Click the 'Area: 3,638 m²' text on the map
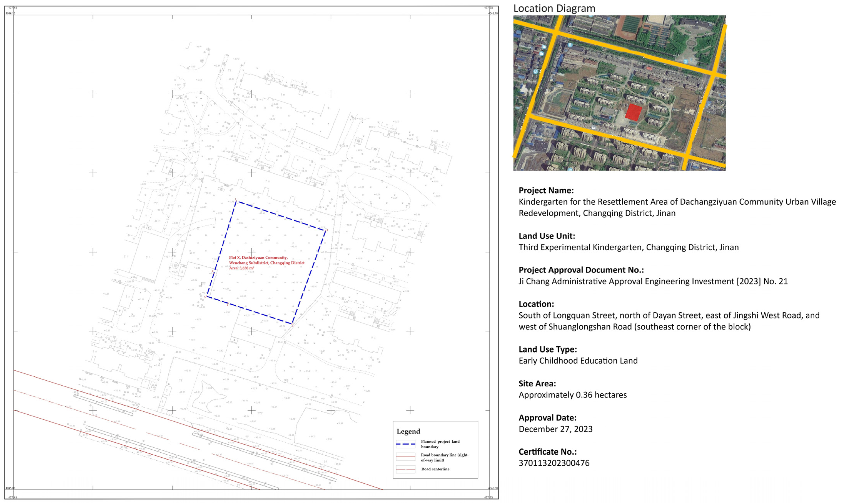Image resolution: width=845 pixels, height=504 pixels. click(x=242, y=268)
